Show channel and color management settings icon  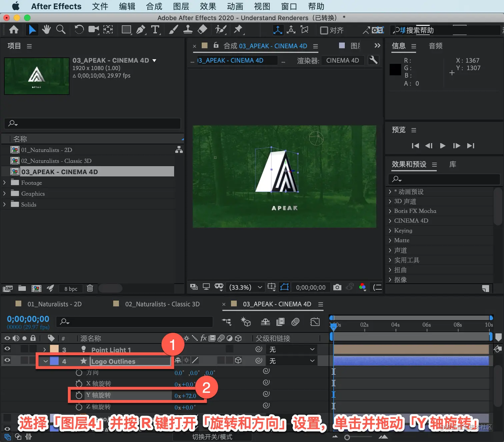363,287
